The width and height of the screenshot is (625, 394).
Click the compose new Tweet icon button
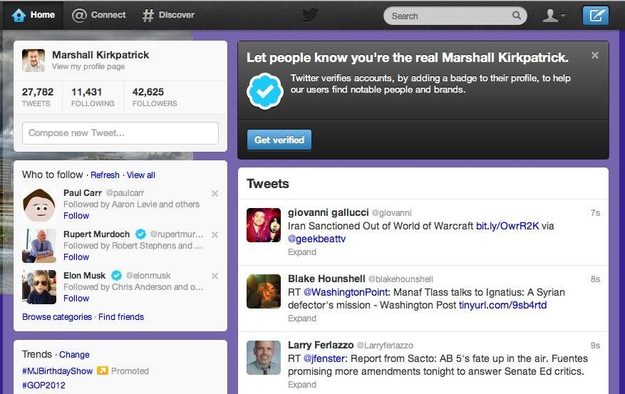(x=596, y=16)
